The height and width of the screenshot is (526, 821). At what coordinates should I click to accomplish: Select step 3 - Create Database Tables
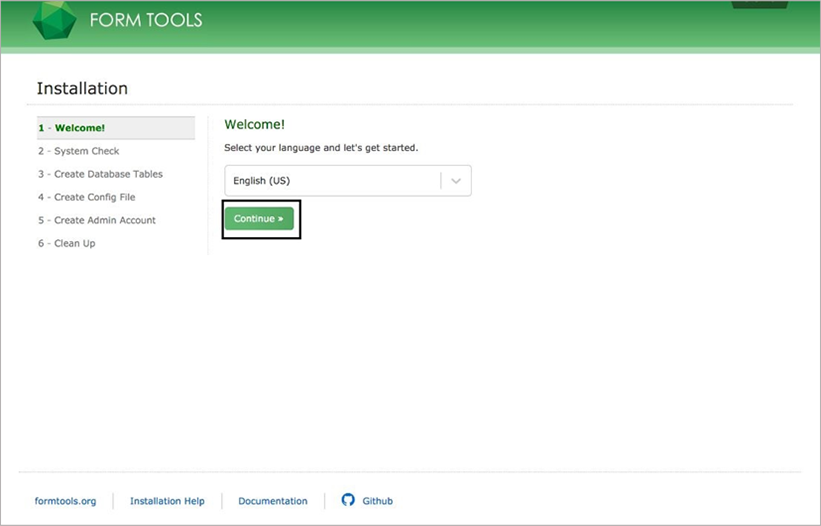point(100,174)
